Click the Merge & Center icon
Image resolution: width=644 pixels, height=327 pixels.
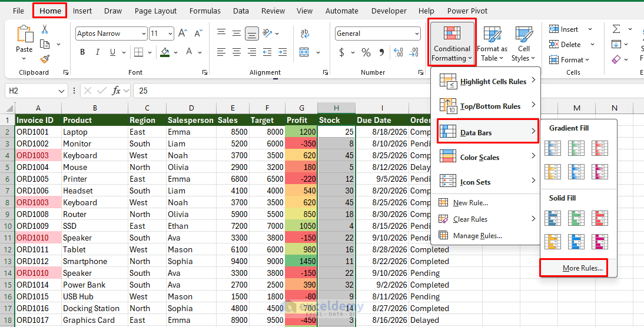(304, 52)
